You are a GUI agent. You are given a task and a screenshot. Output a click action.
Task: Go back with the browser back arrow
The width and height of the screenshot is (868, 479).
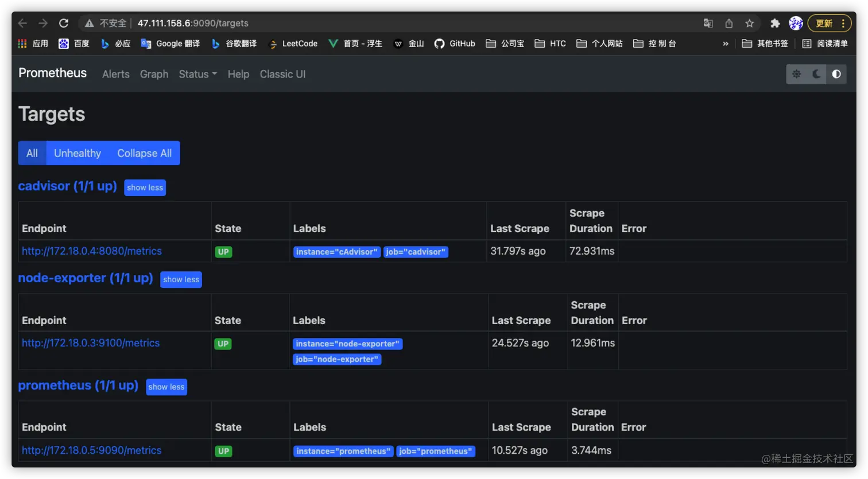[x=23, y=24]
